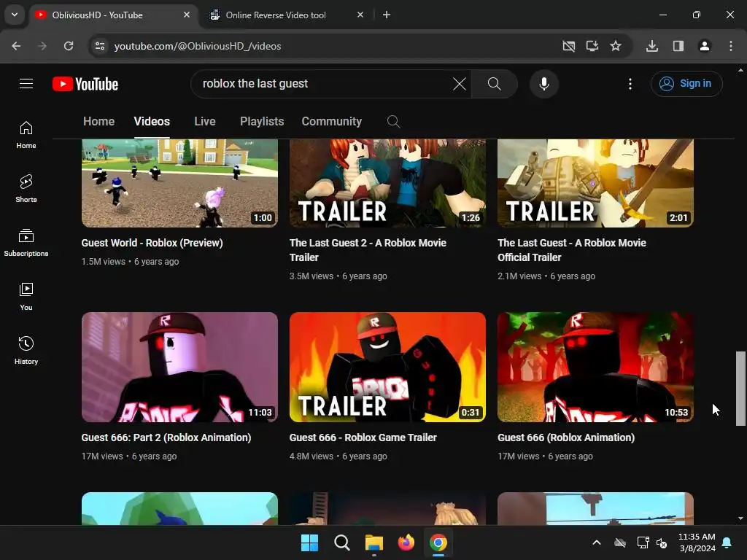Image resolution: width=747 pixels, height=560 pixels.
Task: Open File Explorer from taskbar
Action: tap(374, 542)
